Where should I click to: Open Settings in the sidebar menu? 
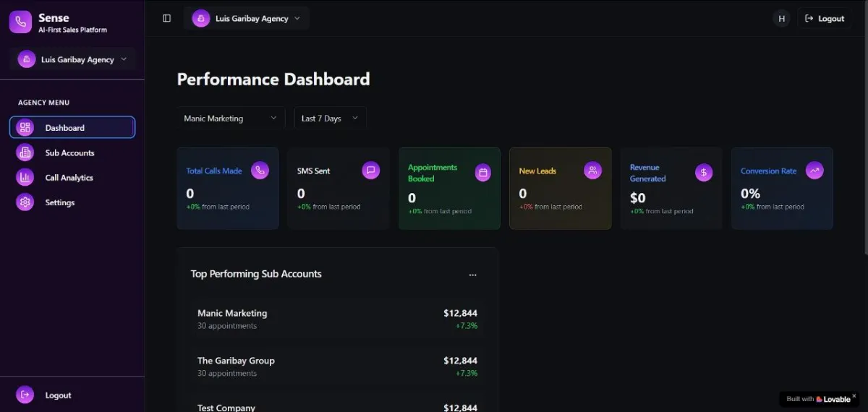[x=72, y=202]
